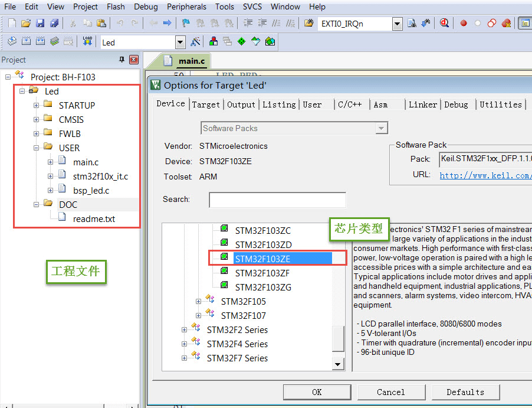Click the Pack Installer icon
532x408 pixels.
click(270, 42)
